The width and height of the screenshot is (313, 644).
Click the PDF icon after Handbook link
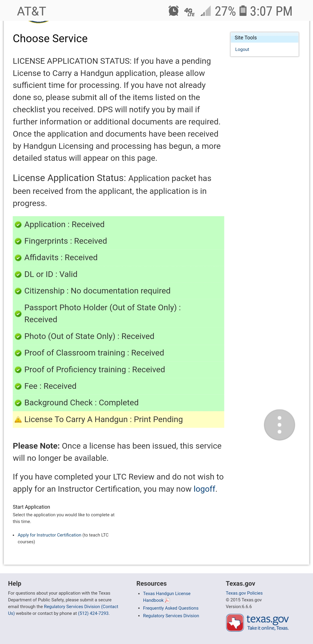167,600
